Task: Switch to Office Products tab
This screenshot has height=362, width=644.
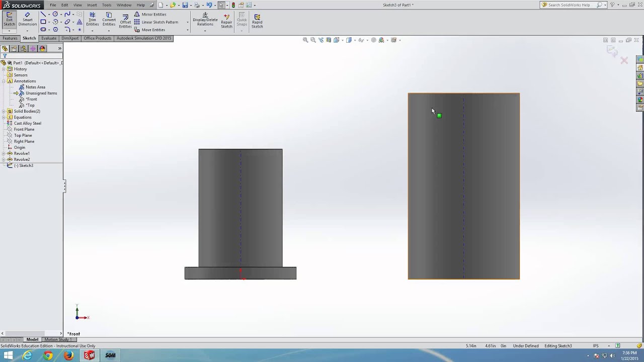Action: [x=98, y=38]
